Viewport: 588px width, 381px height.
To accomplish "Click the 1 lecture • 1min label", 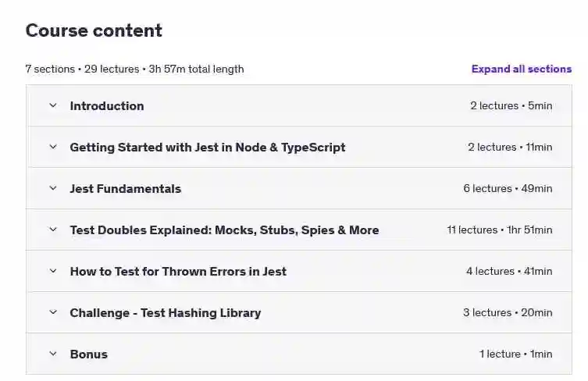I will coord(515,354).
